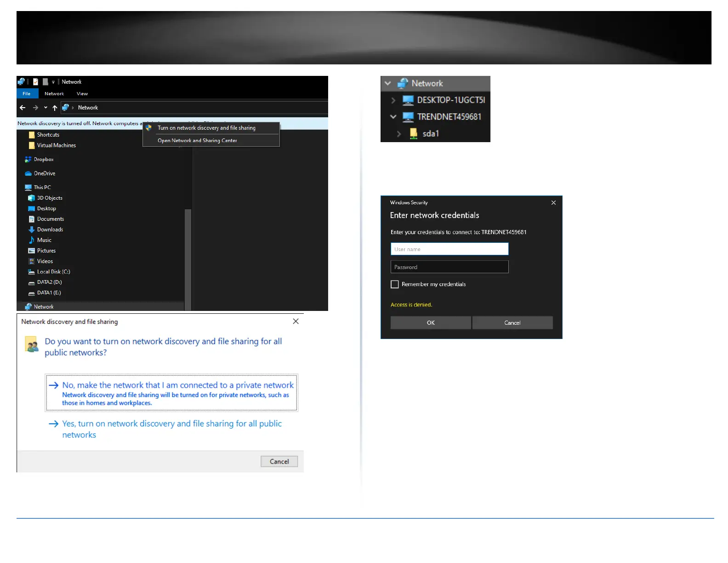The height and width of the screenshot is (563, 728).
Task: Select the Virtual Machines label
Action: pyautogui.click(x=57, y=145)
